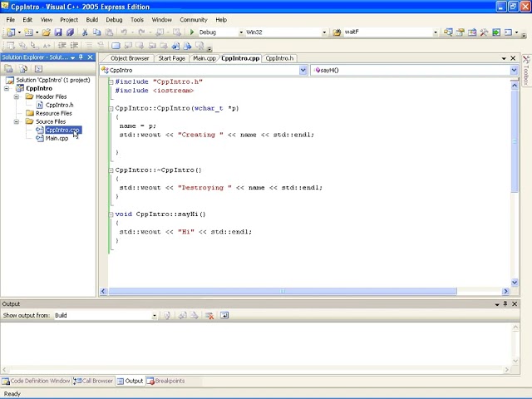The width and height of the screenshot is (532, 399).
Task: Cut selection with the scissors icon
Action: tap(85, 32)
